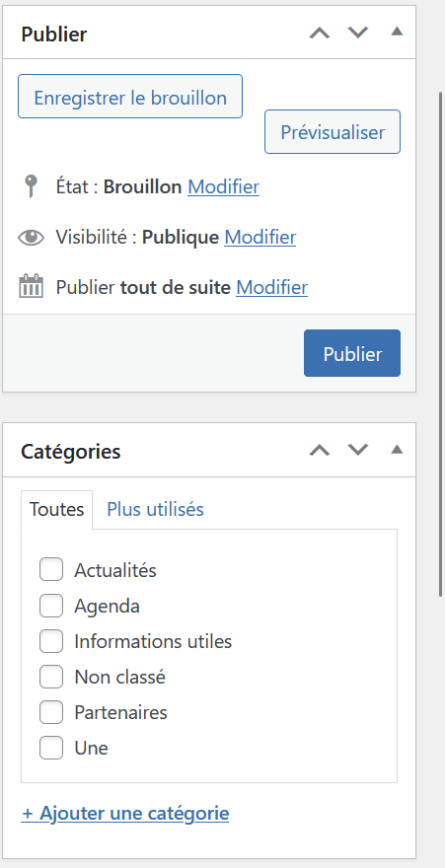This screenshot has width=445, height=868.
Task: Save with Enregistrer le brouillon button
Action: [130, 97]
